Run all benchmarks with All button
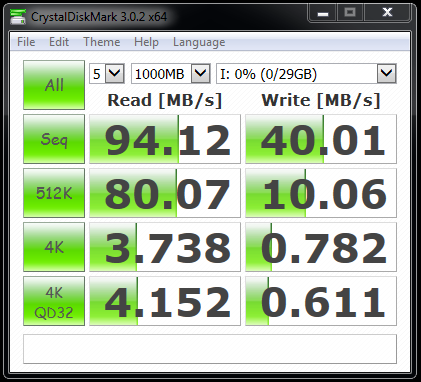Viewport: 421px width, 382px height. (54, 85)
